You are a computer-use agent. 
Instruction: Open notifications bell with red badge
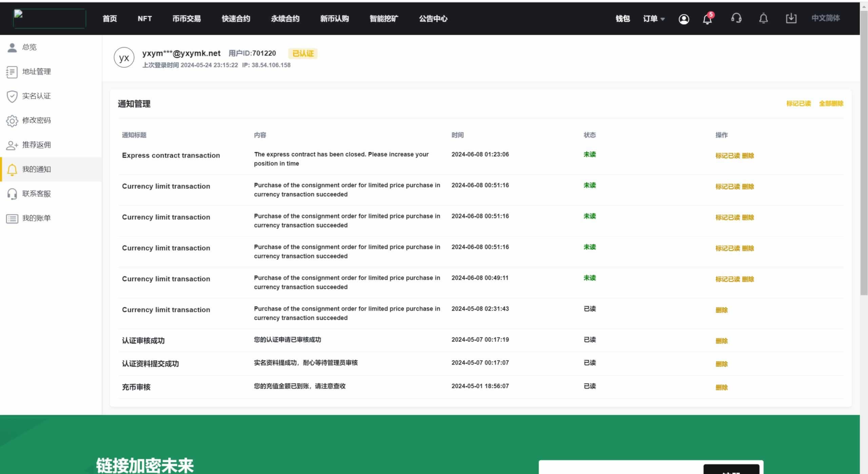pos(707,19)
